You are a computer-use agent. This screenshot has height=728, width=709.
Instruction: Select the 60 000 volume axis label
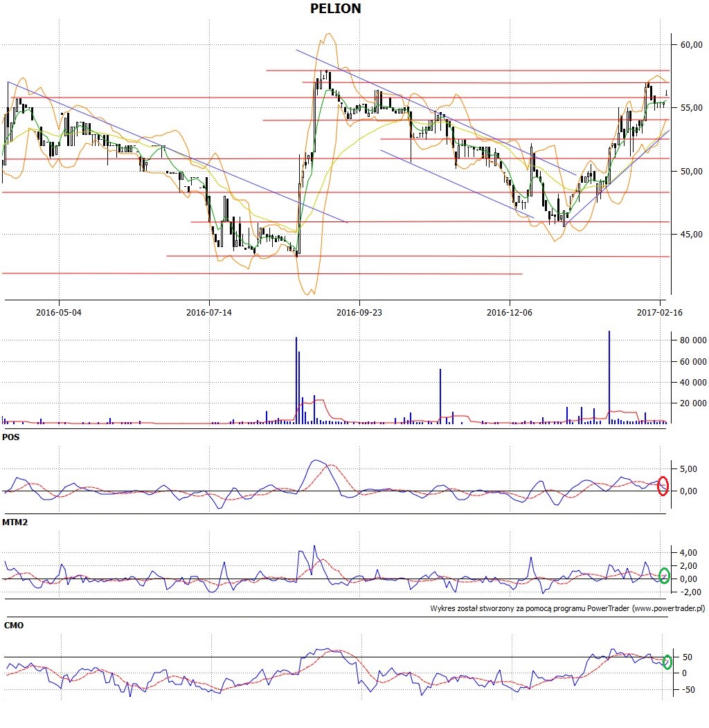pos(693,362)
